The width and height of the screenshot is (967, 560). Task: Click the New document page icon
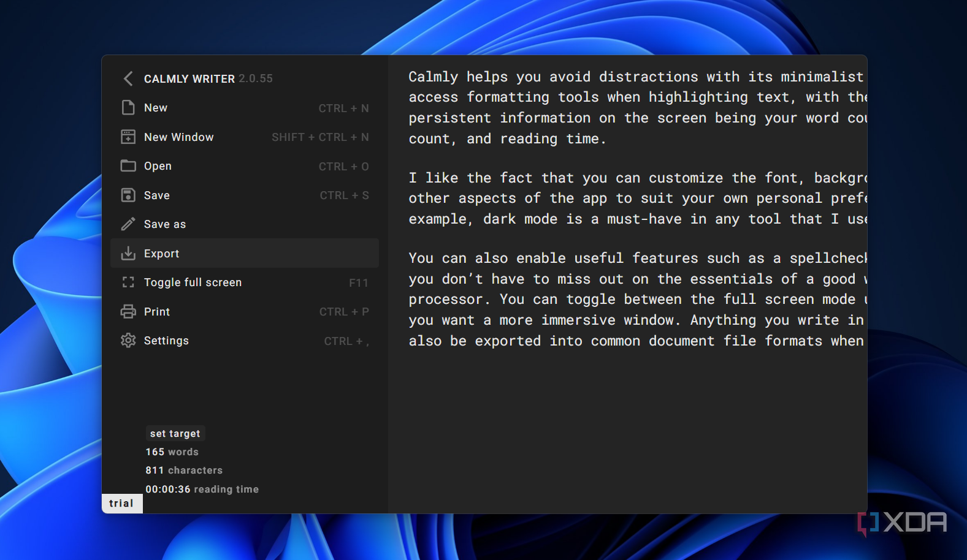(128, 108)
